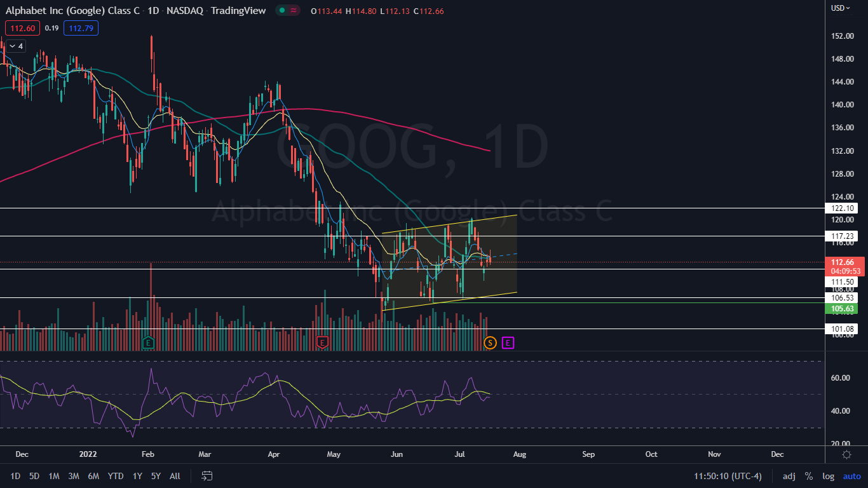Click the red late-April earnings marker
Image resolution: width=868 pixels, height=488 pixels.
(322, 342)
